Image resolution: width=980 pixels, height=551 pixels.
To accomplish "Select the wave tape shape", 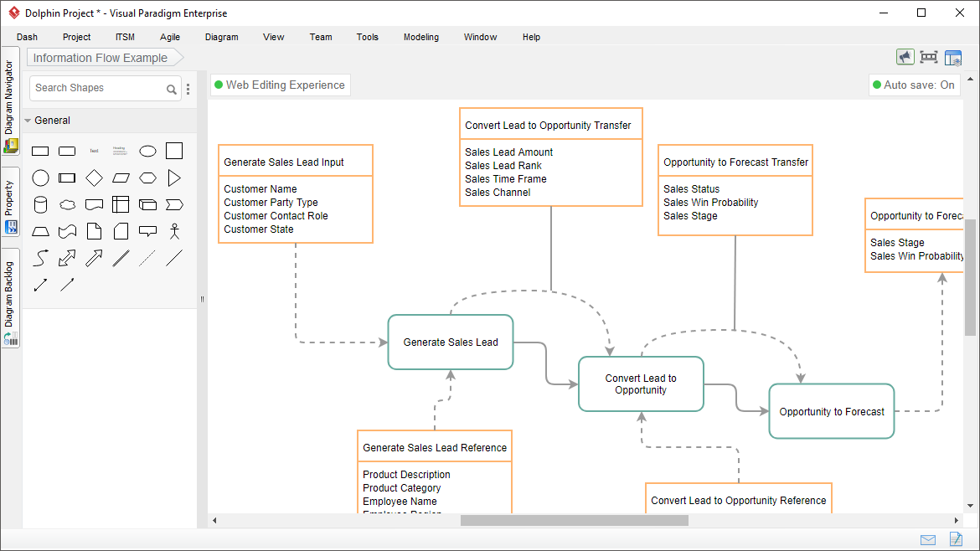I will [x=68, y=232].
